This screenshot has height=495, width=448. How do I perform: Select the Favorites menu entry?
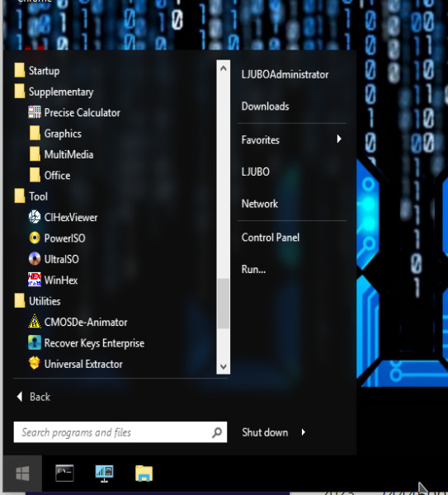click(x=261, y=140)
